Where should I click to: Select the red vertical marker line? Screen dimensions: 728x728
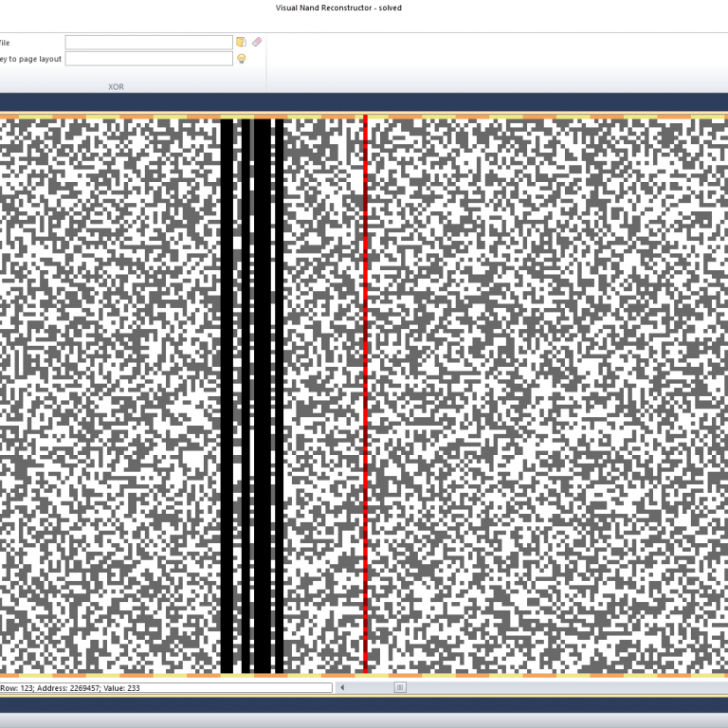365,379
